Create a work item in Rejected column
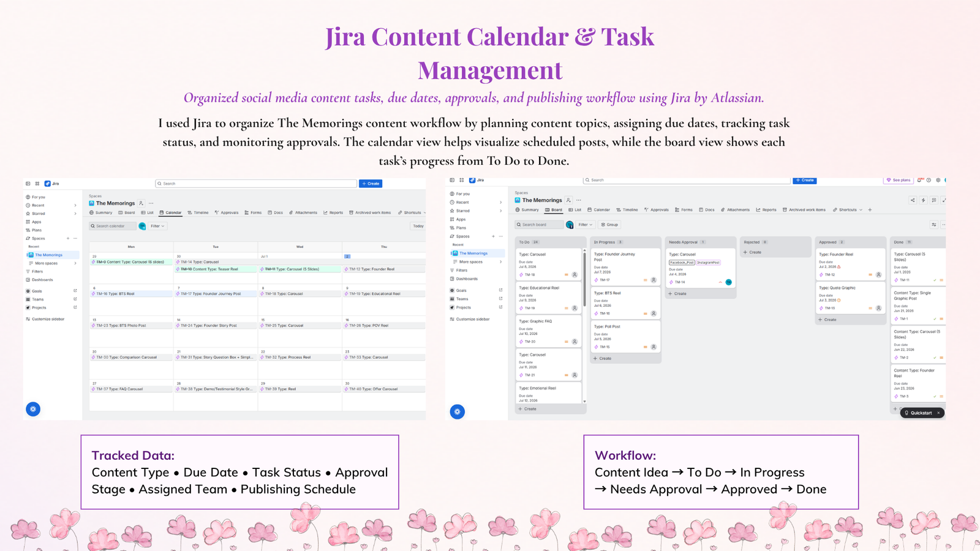 click(x=752, y=252)
